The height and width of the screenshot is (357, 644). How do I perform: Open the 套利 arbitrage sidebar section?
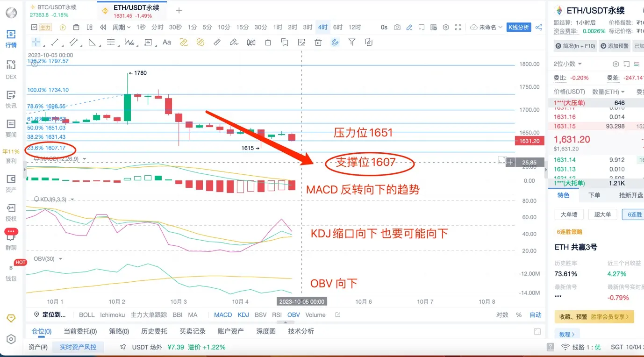[11, 156]
